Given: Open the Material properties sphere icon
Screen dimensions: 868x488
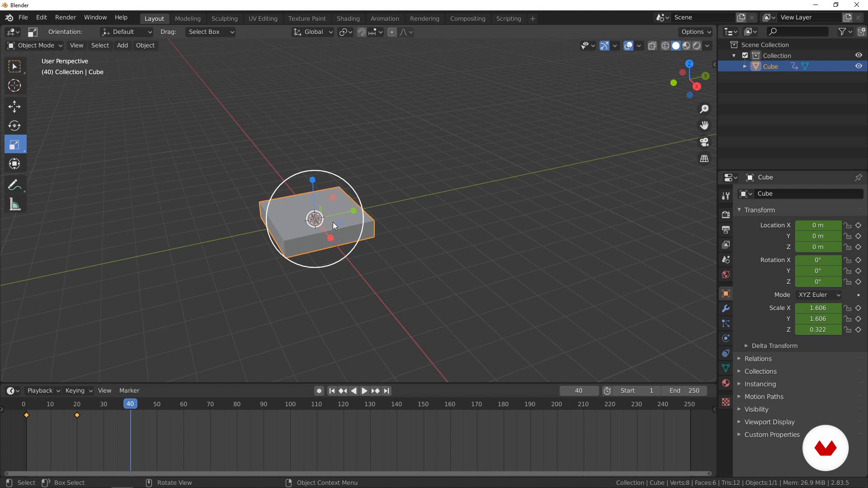Looking at the screenshot, I should 726,383.
